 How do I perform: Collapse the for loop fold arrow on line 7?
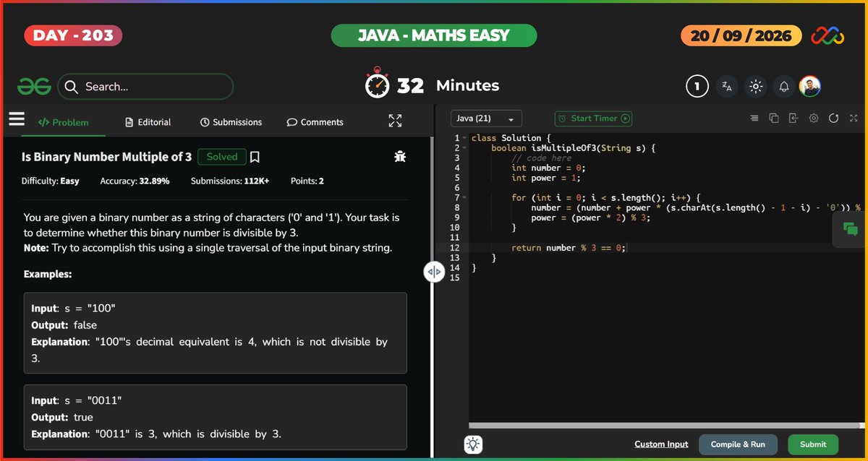point(464,197)
